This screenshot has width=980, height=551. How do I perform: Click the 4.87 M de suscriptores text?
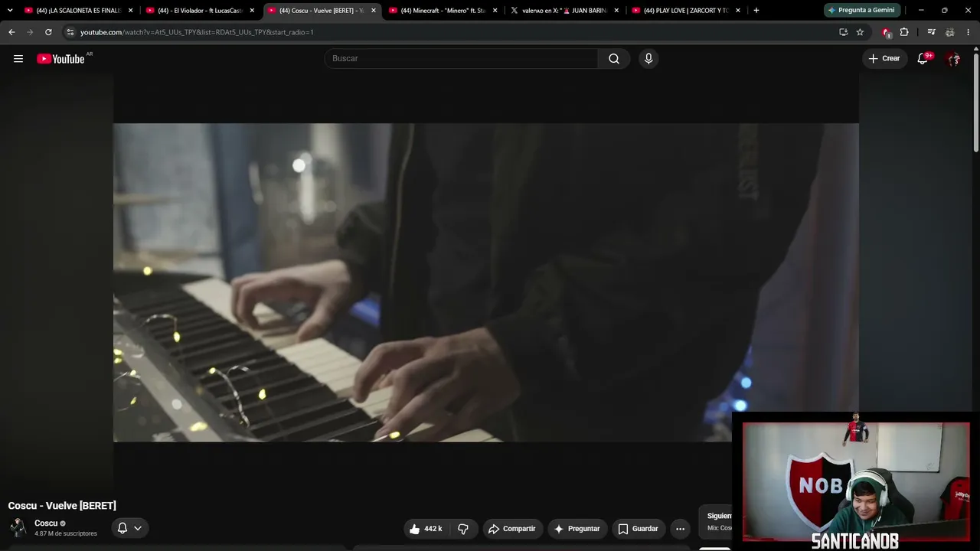coord(66,533)
